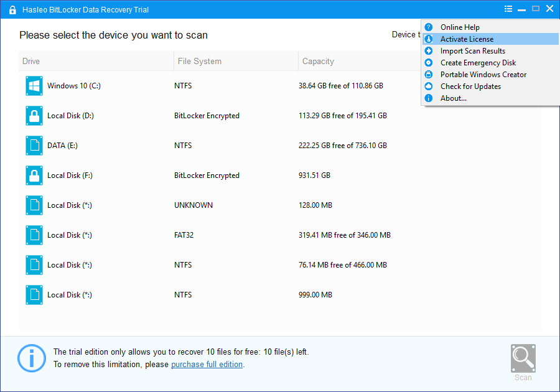Click capacity 319.41 MB free of 346.00 MB

pos(345,235)
